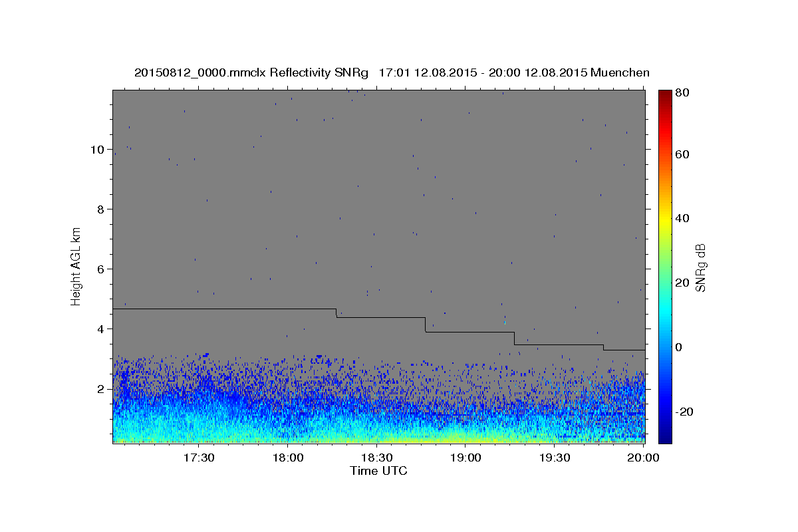Click the plot title mentioning Muenchen

(x=392, y=72)
